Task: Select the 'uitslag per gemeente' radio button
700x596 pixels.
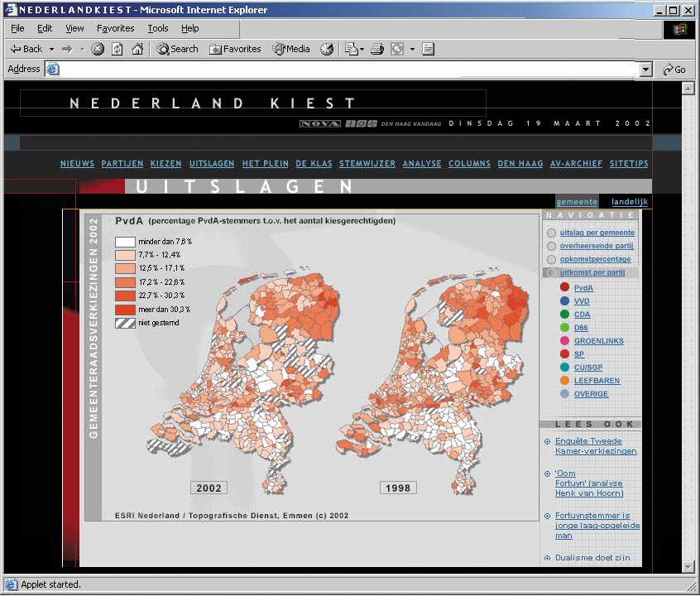Action: (551, 233)
